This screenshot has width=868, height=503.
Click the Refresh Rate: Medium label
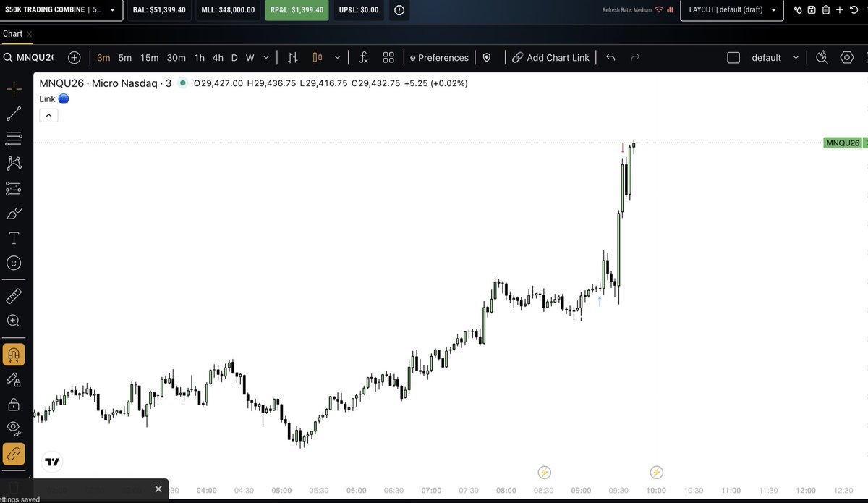tap(627, 10)
